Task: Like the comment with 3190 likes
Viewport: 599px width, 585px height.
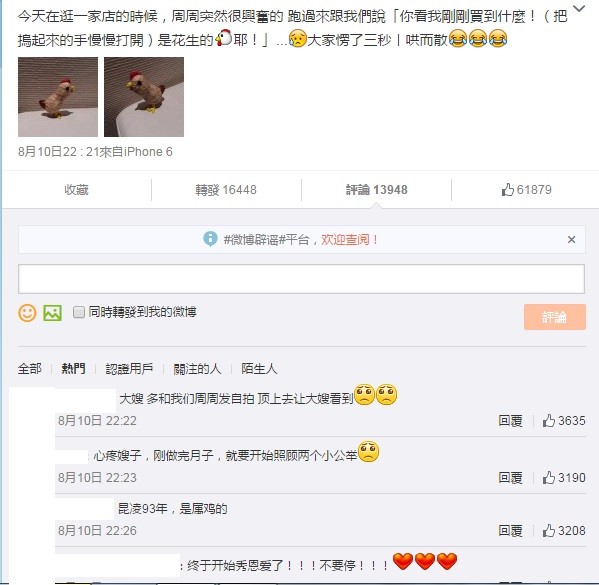Action: click(563, 478)
